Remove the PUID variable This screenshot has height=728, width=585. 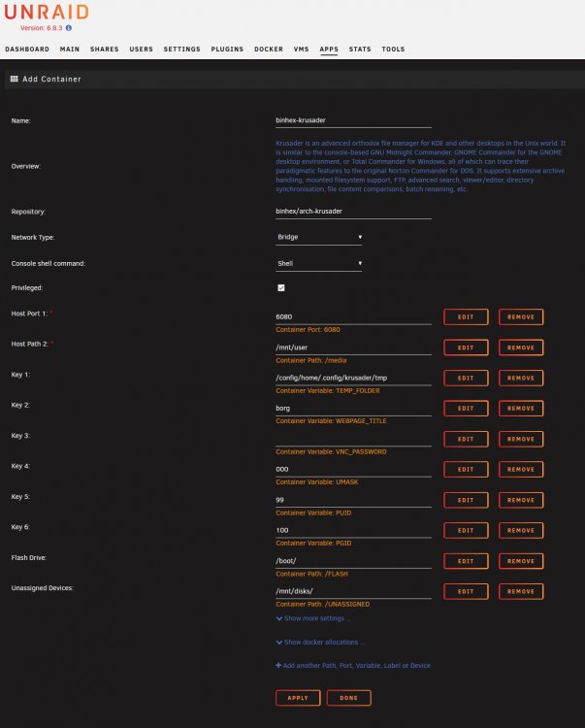pos(521,500)
